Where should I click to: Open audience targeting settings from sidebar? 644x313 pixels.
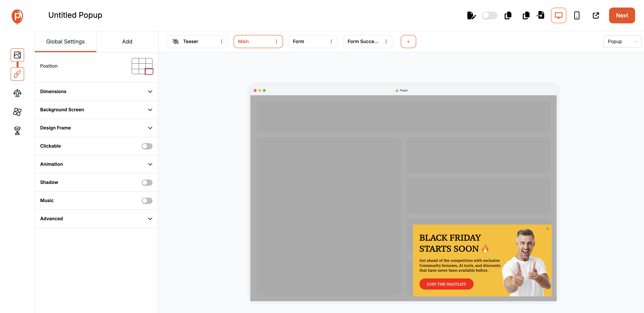pyautogui.click(x=17, y=93)
